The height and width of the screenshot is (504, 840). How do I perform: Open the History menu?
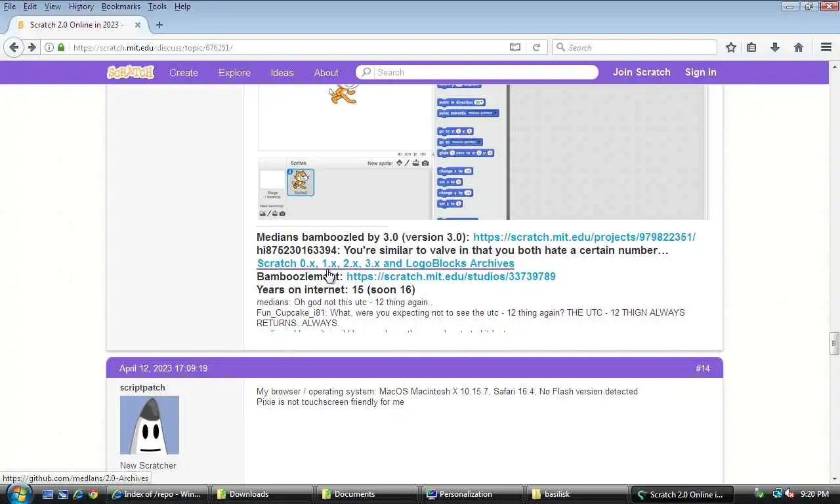pyautogui.click(x=81, y=7)
